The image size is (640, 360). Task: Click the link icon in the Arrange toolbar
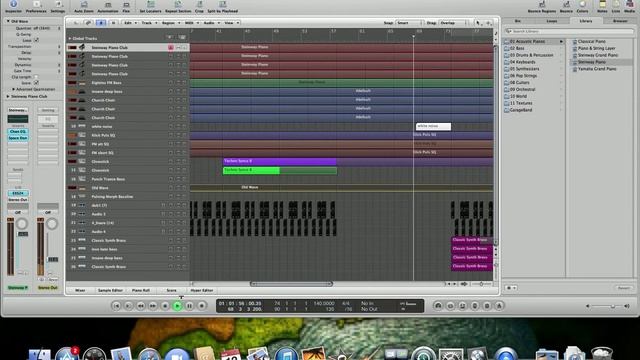pyautogui.click(x=88, y=23)
